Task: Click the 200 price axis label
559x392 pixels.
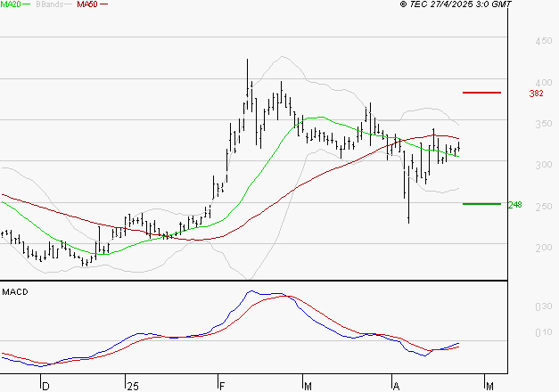Action: (x=543, y=248)
